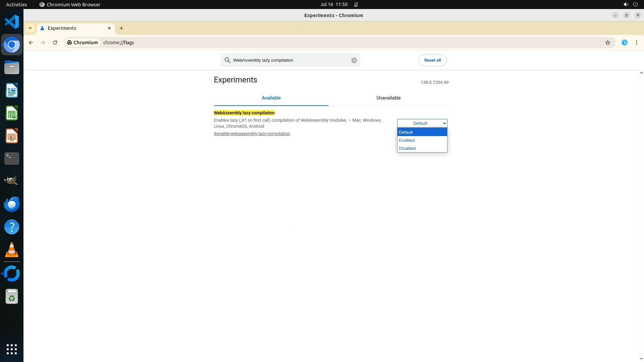Image resolution: width=644 pixels, height=362 pixels.
Task: Click the search flags input field
Action: [x=288, y=60]
